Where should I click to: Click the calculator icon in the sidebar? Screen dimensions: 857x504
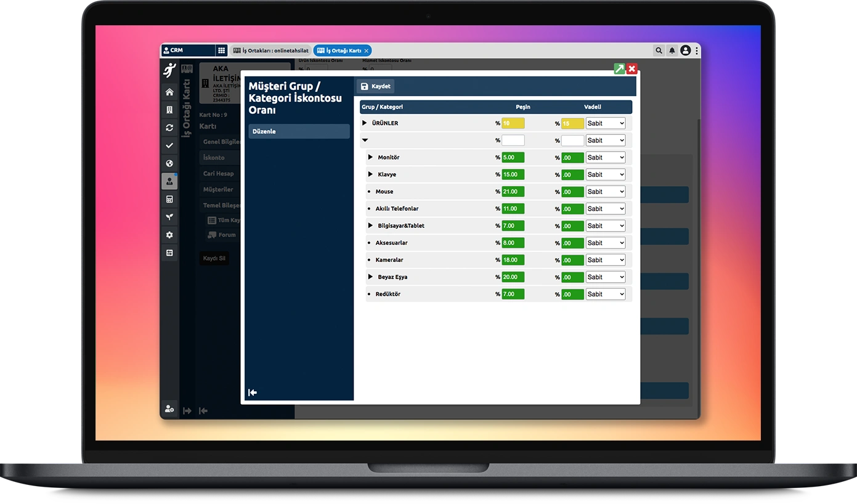click(169, 199)
